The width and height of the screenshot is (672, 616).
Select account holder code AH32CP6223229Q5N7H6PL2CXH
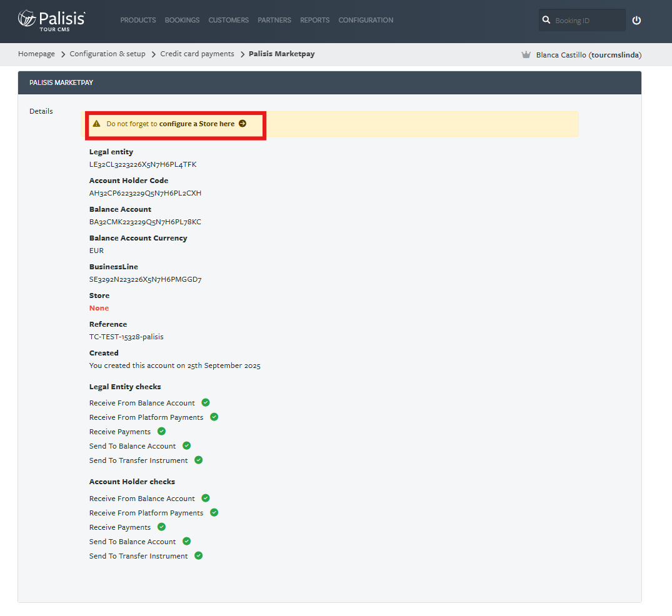pyautogui.click(x=145, y=193)
